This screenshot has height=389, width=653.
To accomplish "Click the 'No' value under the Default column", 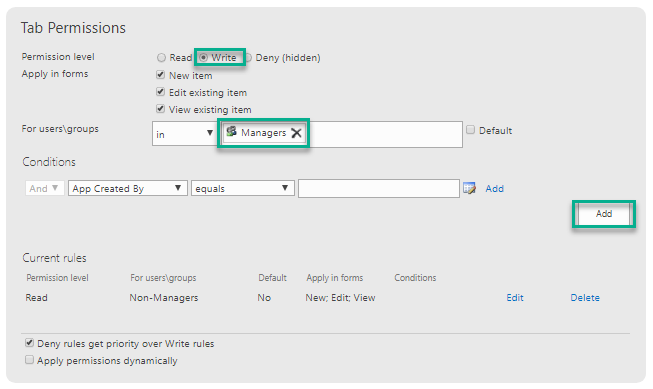I will 264,298.
